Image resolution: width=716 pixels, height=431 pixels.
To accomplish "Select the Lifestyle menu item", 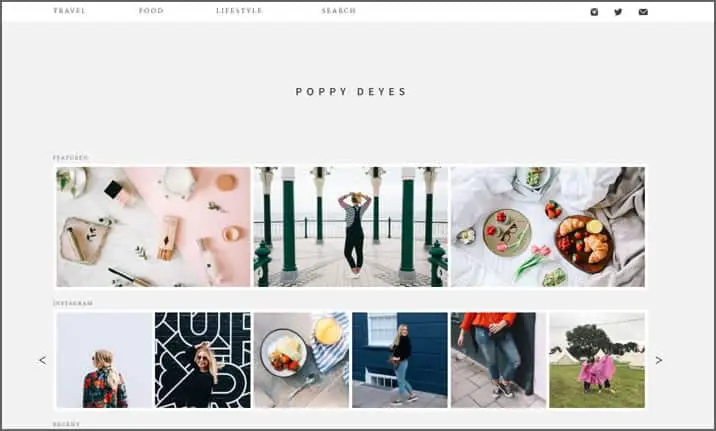I will [239, 11].
